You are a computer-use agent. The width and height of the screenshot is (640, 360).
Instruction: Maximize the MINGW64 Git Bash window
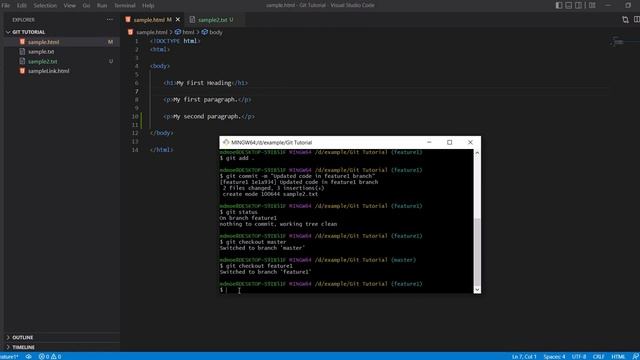pyautogui.click(x=449, y=142)
